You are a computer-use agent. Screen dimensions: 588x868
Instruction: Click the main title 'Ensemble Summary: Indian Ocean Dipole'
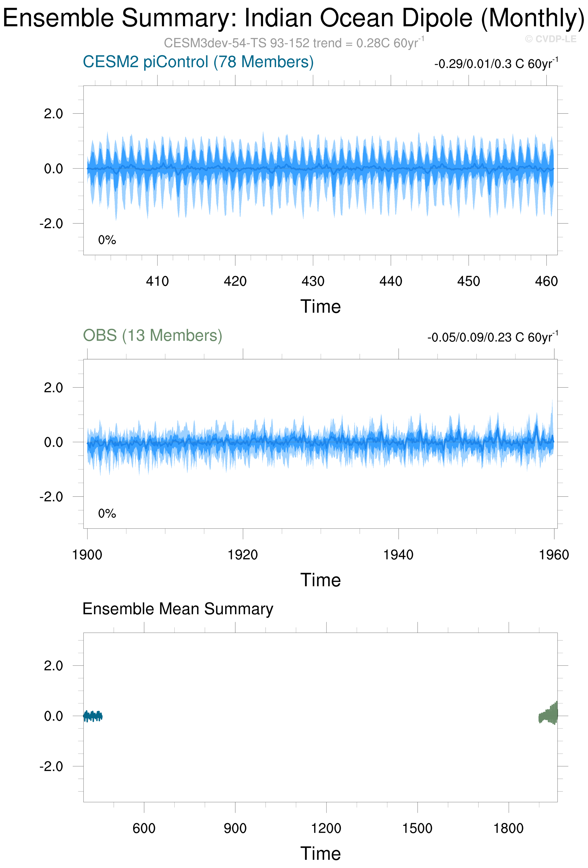pos(294,18)
